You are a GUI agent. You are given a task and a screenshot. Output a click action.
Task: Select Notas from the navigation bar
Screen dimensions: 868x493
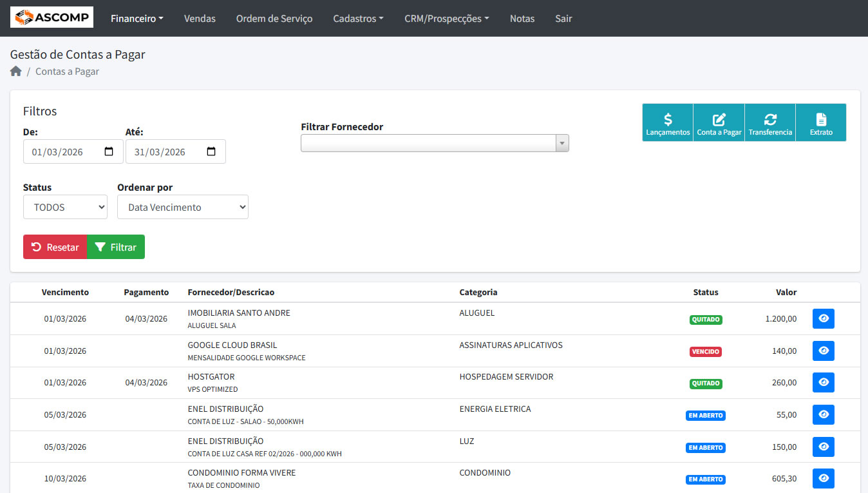522,19
